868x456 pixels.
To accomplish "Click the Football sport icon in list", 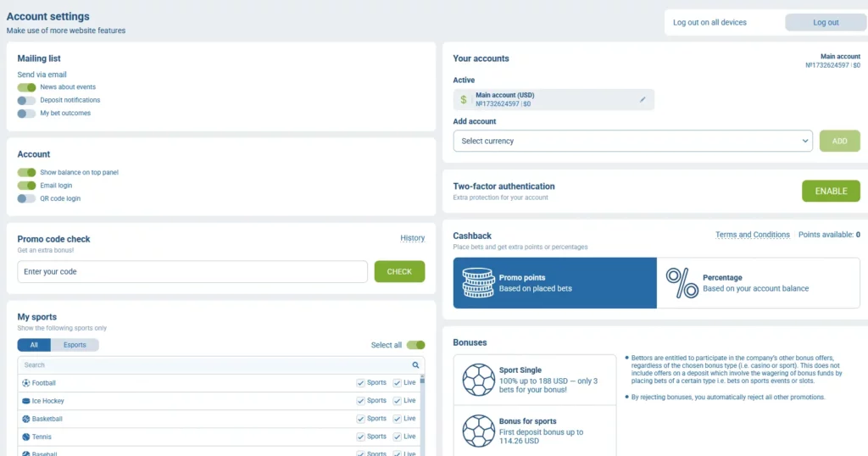I will point(26,383).
